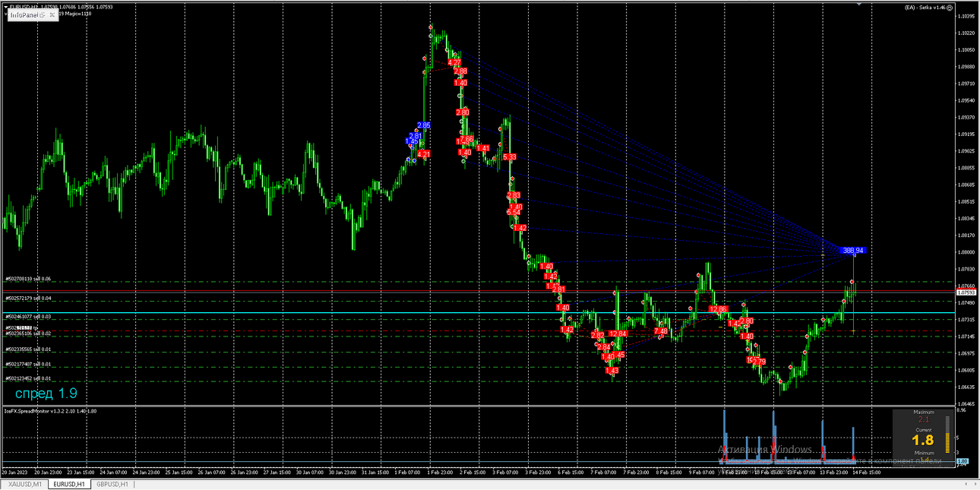This screenshot has width=980, height=490.
Task: Click the cyan 'спред 1.9' text
Action: point(46,394)
